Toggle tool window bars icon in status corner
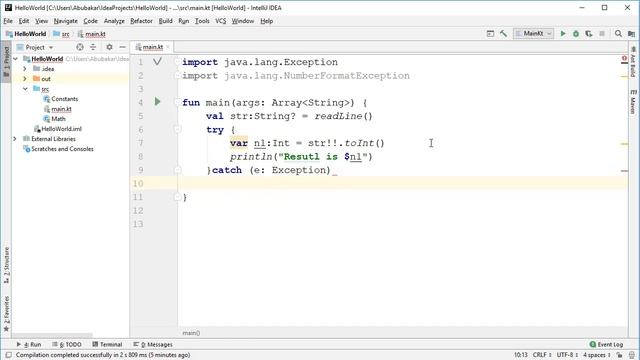The width and height of the screenshot is (640, 360). 9,355
